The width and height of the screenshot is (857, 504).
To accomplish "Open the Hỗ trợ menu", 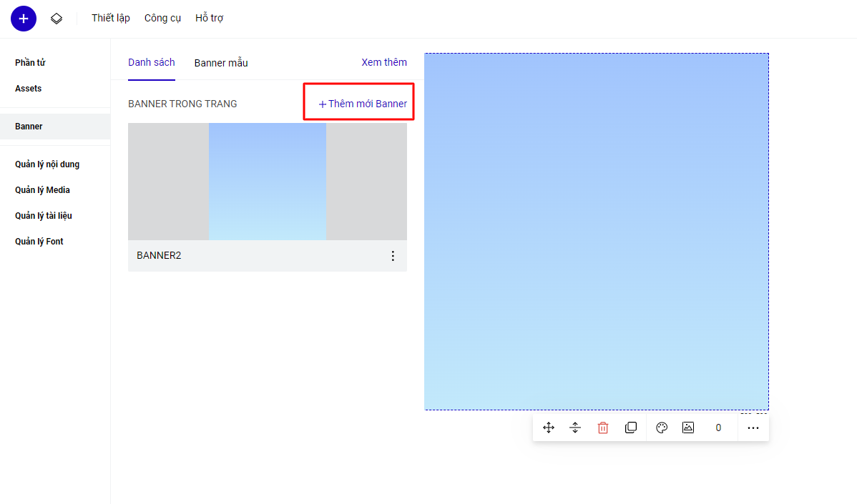I will [209, 18].
